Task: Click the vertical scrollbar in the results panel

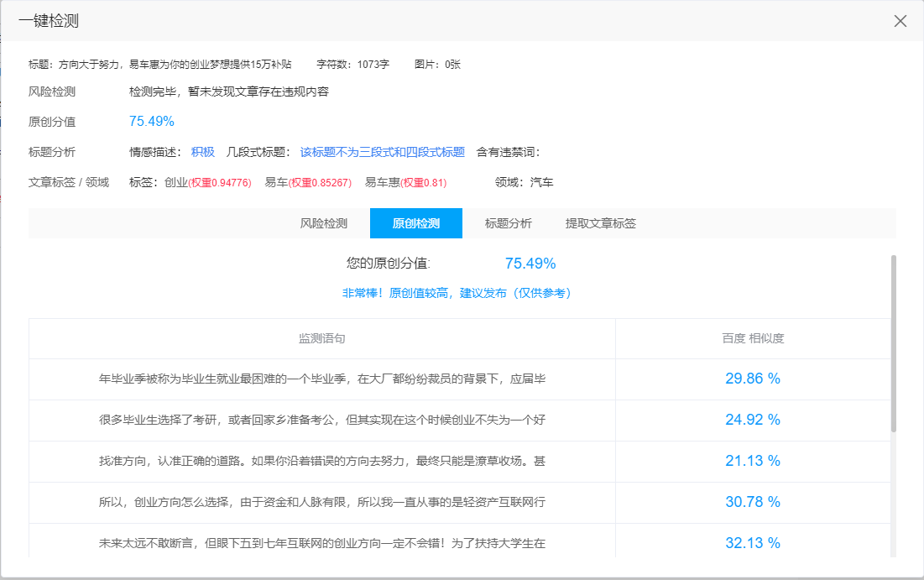Action: point(893,343)
